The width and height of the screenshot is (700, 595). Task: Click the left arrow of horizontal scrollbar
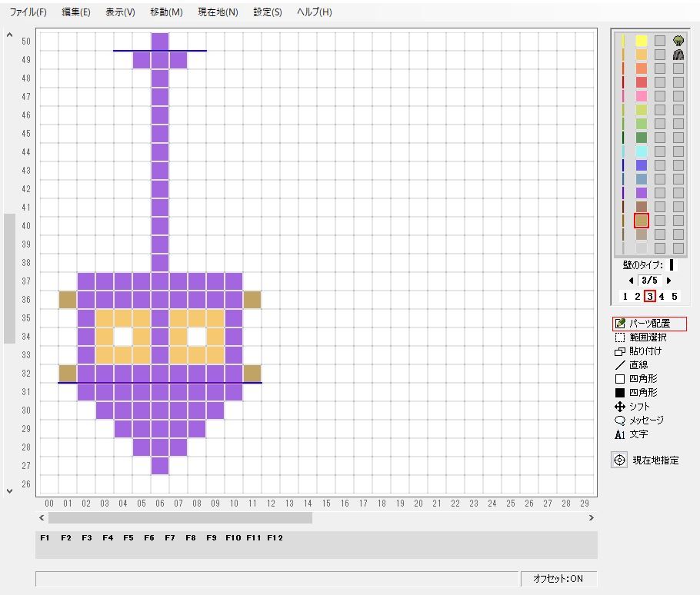point(42,518)
